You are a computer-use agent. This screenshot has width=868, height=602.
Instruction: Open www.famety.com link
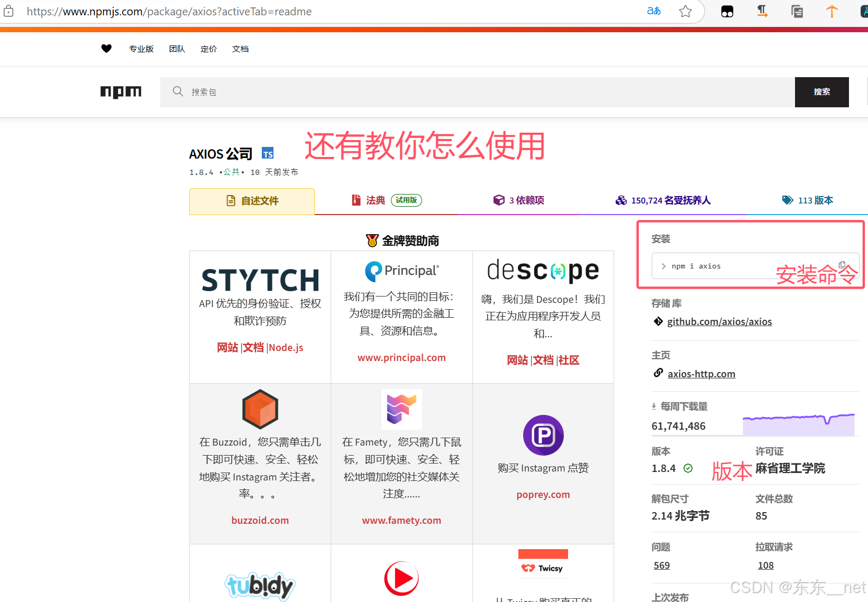pos(401,520)
